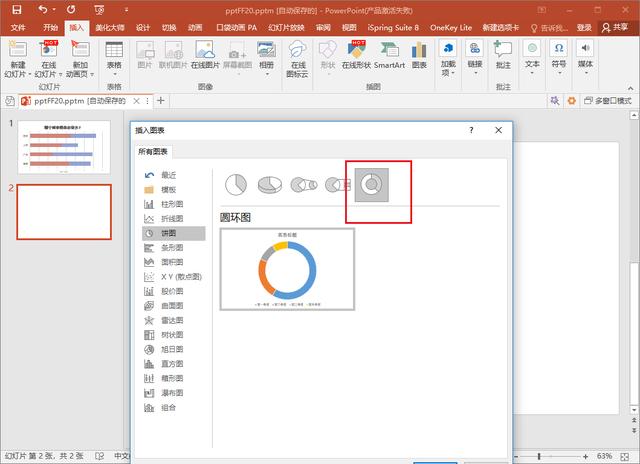The height and width of the screenshot is (464, 640).
Task: Switch to the 动画 ribbon tab
Action: pyautogui.click(x=194, y=28)
